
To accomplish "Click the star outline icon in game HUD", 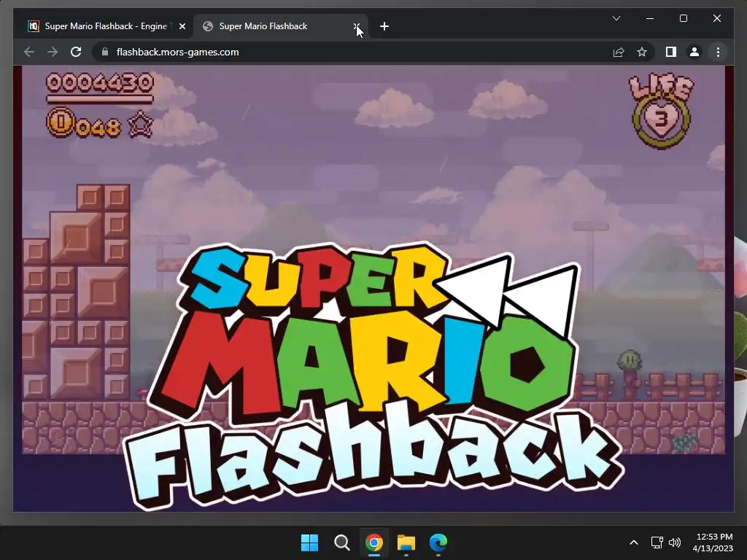I will pyautogui.click(x=141, y=125).
